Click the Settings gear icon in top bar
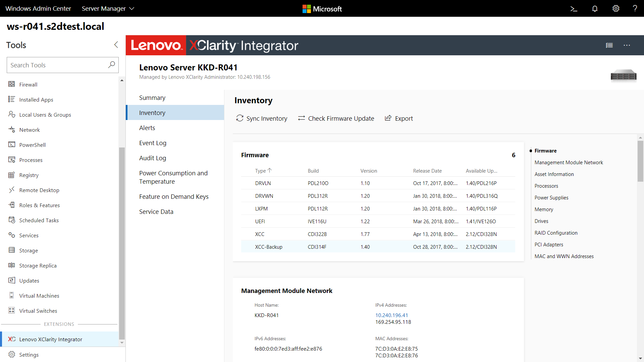 pos(616,8)
